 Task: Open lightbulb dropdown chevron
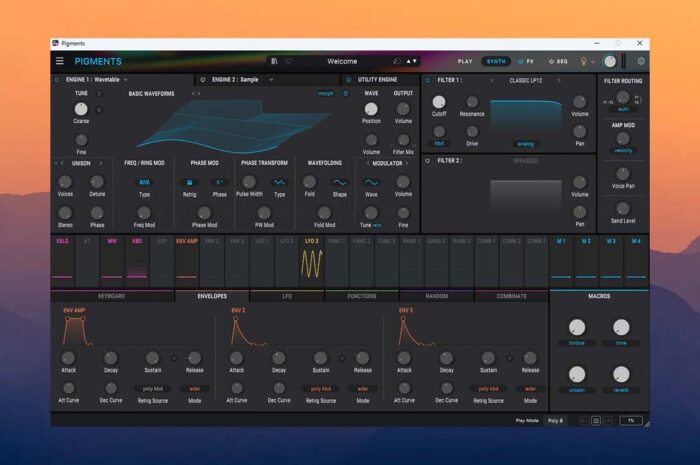click(593, 62)
